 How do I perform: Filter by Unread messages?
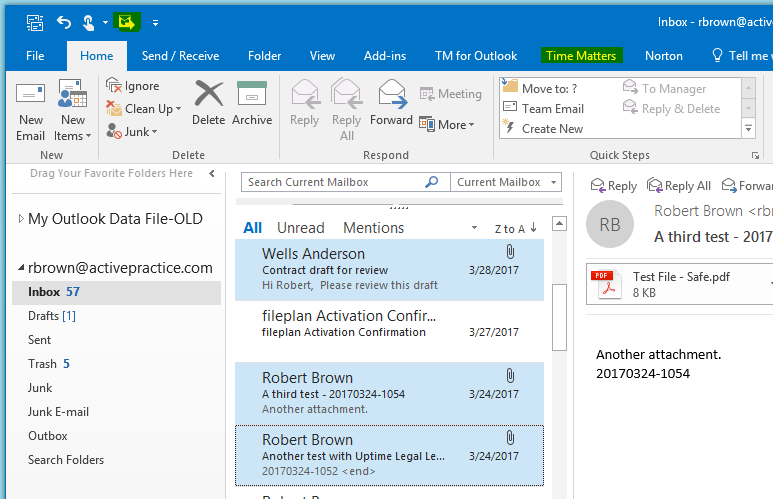click(x=301, y=228)
